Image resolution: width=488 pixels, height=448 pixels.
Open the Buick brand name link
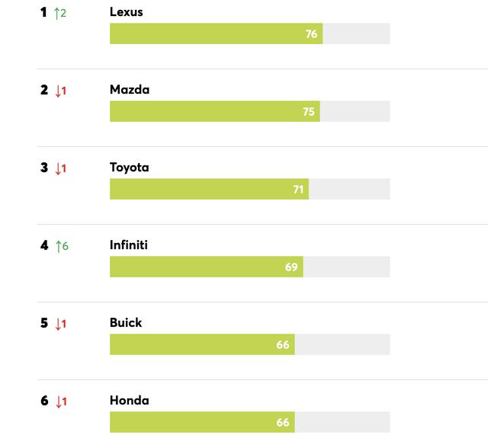click(126, 323)
